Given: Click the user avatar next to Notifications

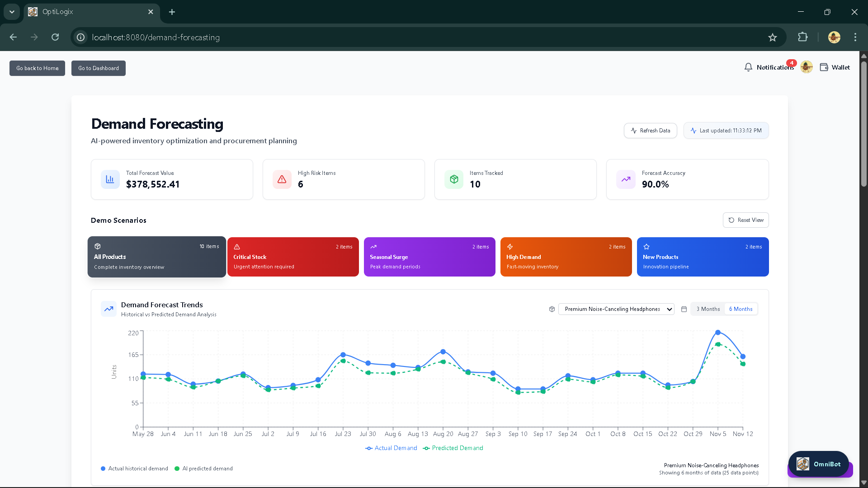Looking at the screenshot, I should pyautogui.click(x=807, y=67).
